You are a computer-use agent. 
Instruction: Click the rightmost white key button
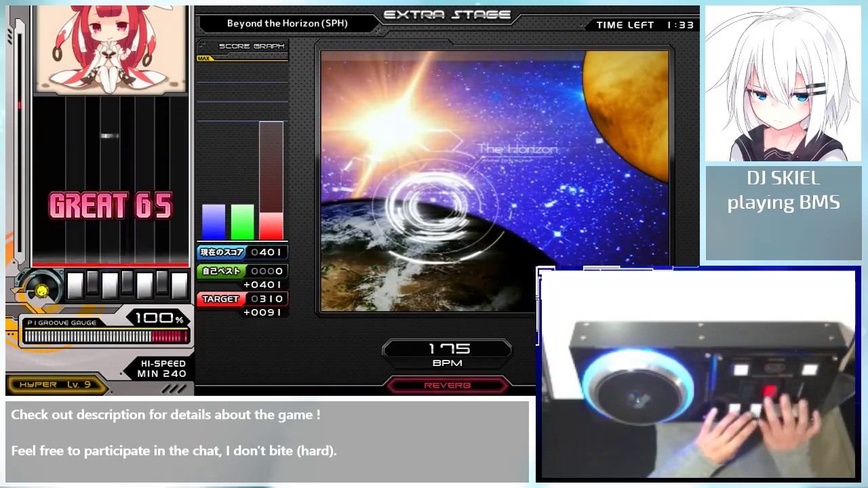click(179, 285)
